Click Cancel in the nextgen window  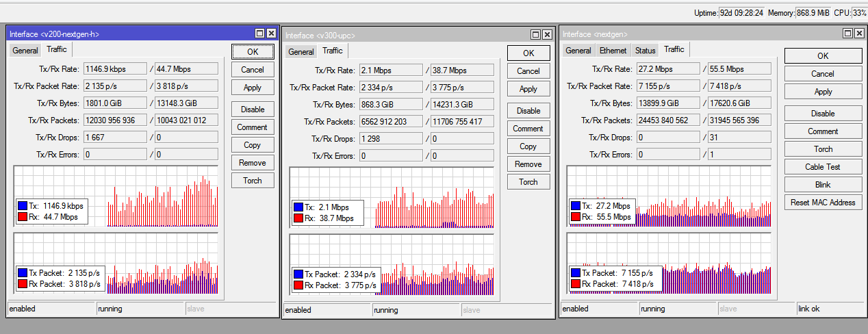pyautogui.click(x=823, y=74)
